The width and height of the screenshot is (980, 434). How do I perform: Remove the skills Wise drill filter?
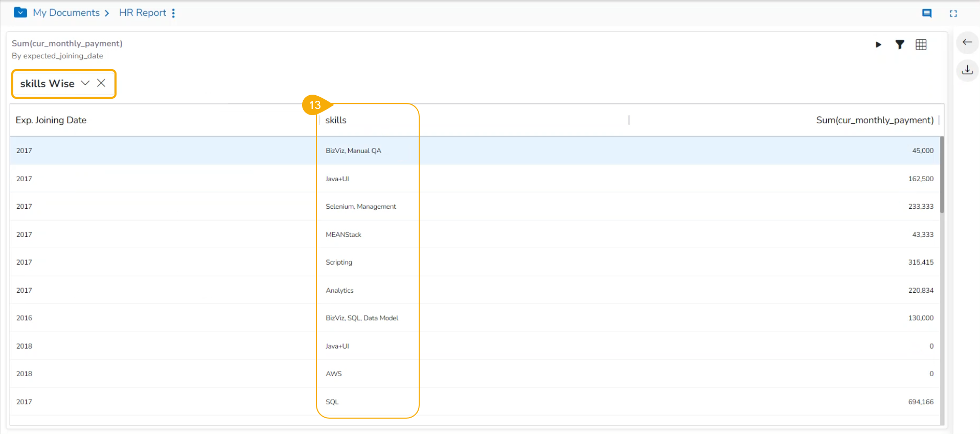[101, 83]
